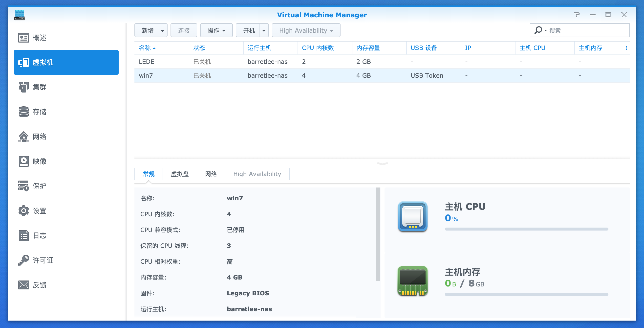
Task: Click the 新增 (Add) button
Action: (x=147, y=30)
